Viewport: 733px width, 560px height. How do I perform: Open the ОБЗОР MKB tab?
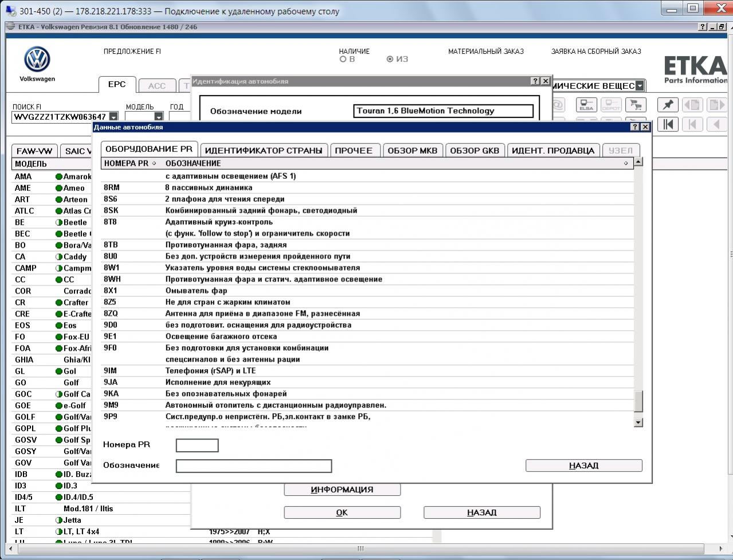413,151
